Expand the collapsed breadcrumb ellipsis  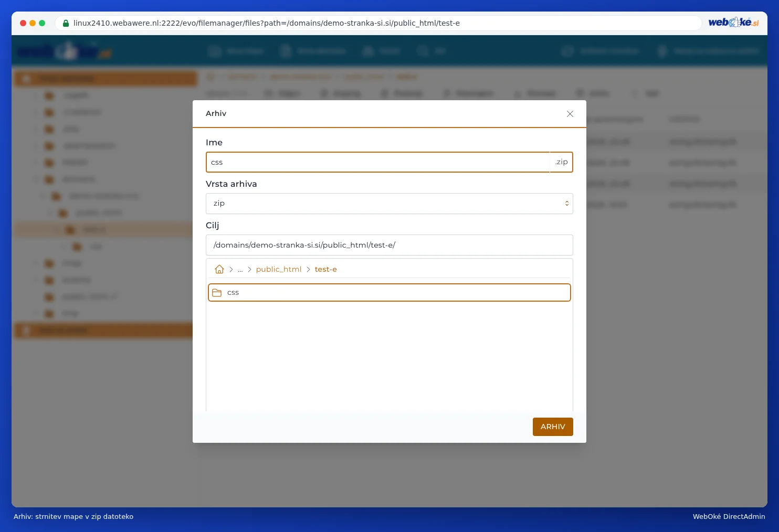[240, 270]
